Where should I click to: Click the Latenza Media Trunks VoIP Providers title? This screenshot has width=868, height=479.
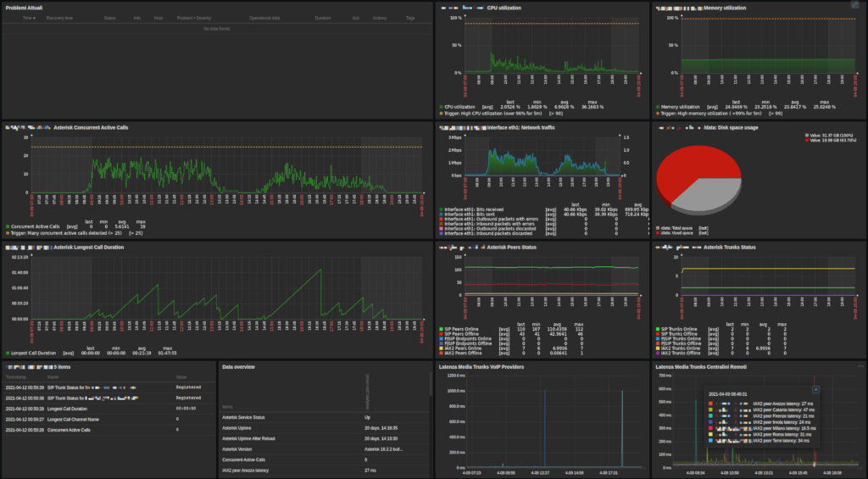coord(481,366)
